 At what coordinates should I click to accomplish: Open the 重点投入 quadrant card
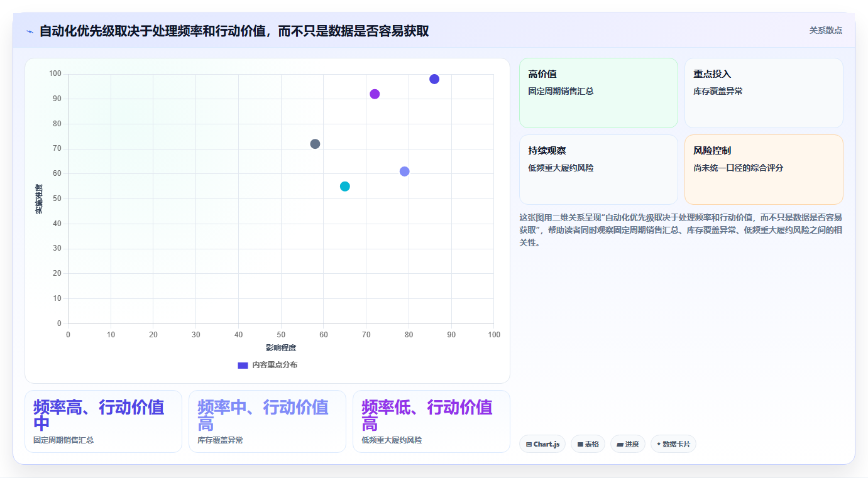click(764, 93)
